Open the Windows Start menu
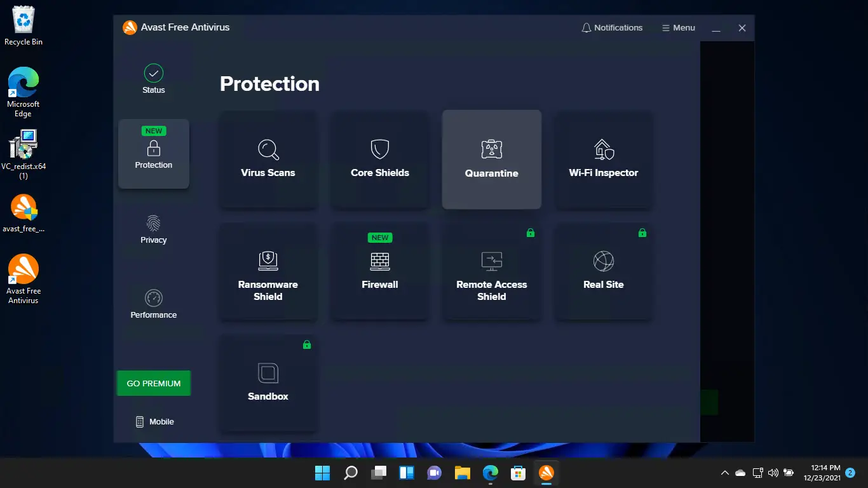 (323, 473)
